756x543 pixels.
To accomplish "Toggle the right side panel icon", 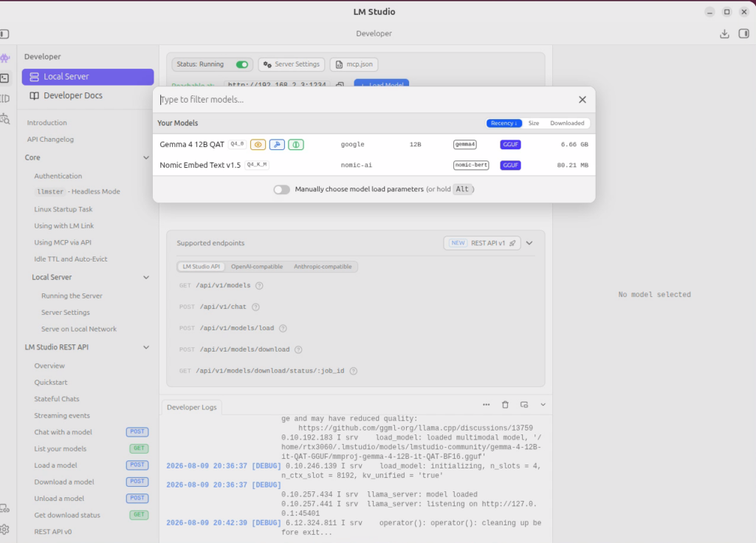I will click(743, 34).
